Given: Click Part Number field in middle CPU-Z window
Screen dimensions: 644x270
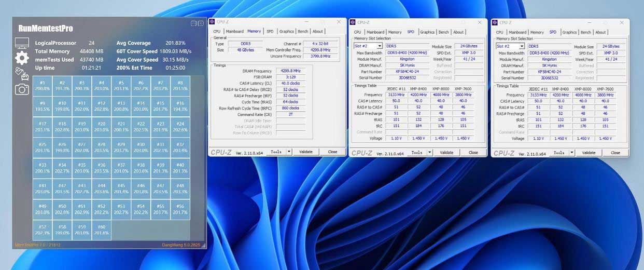Looking at the screenshot, I should point(407,72).
